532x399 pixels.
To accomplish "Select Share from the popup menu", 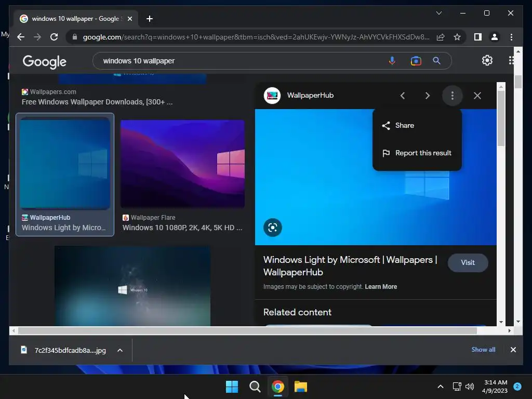I will [417, 126].
